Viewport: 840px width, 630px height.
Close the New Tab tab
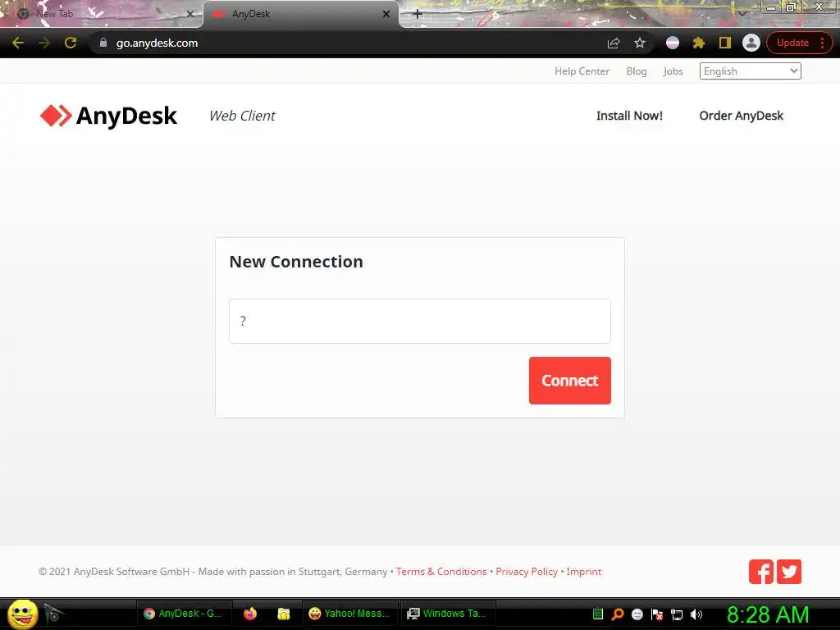click(x=189, y=14)
